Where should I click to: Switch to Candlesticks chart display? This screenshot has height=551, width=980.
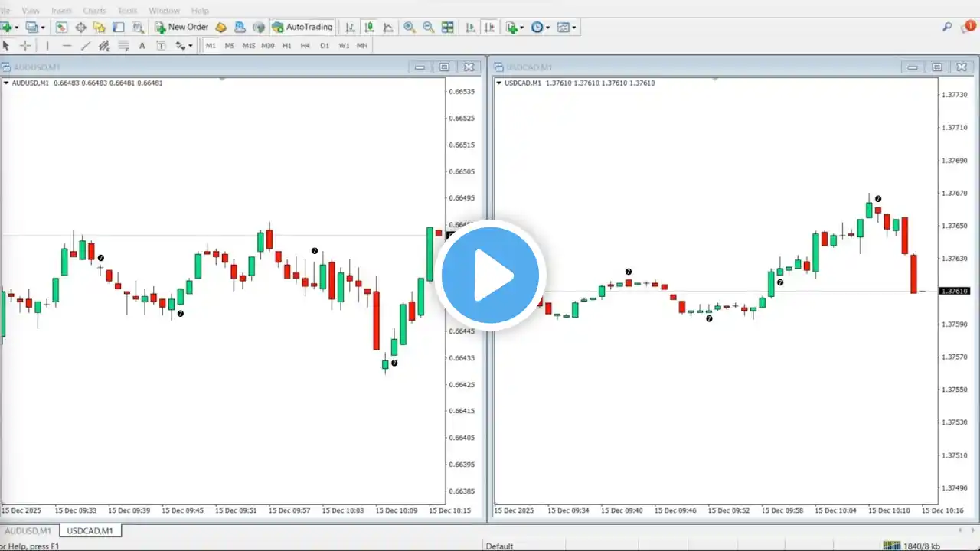(x=369, y=27)
